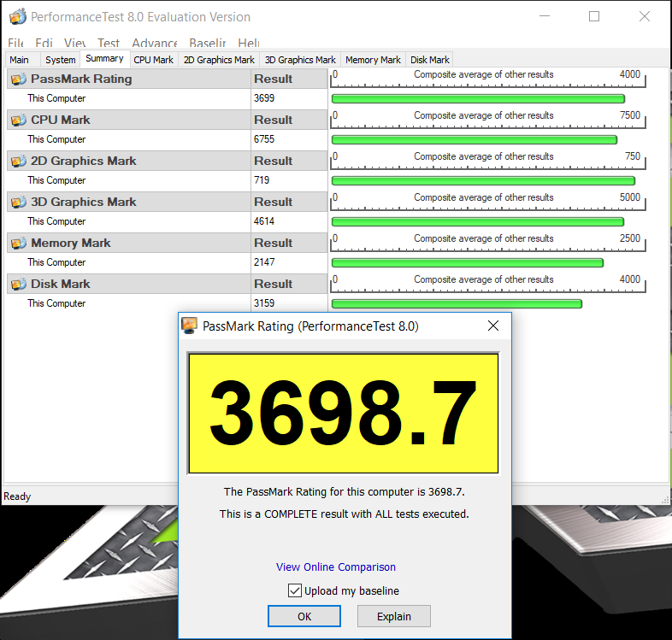
Task: Click the Disk Mark green result bar
Action: tap(457, 303)
